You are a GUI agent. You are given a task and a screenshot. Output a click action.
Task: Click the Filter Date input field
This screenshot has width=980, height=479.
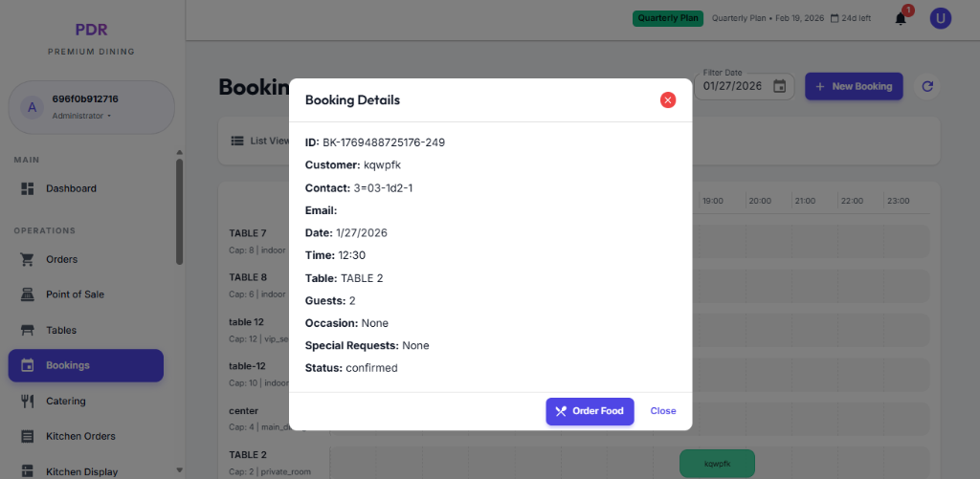pos(732,86)
